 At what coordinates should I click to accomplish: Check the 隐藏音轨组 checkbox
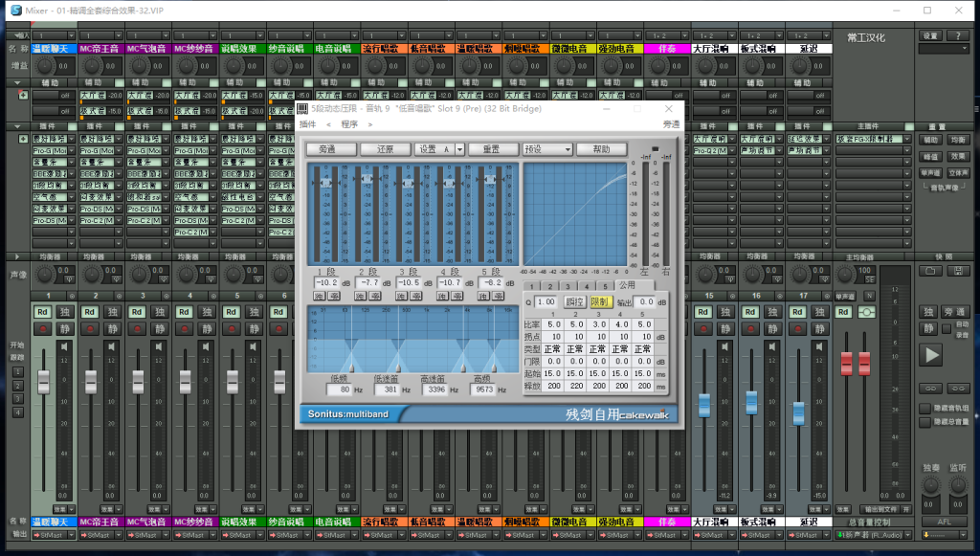tap(925, 408)
